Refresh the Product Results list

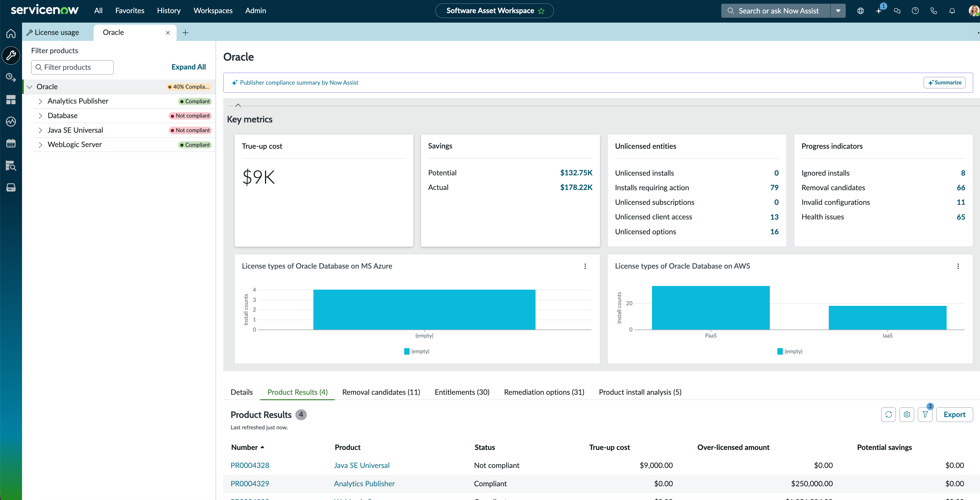[x=888, y=414]
